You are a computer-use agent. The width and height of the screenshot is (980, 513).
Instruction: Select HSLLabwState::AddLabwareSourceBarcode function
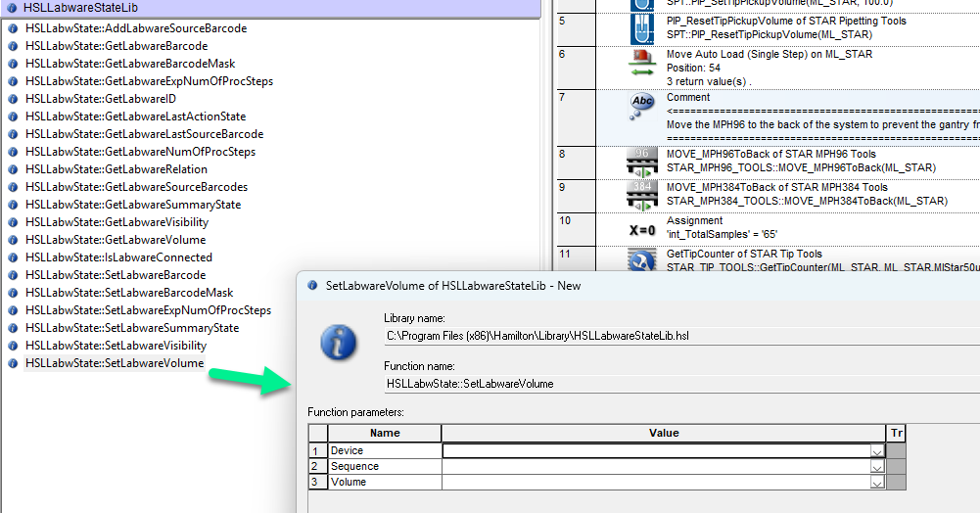[x=136, y=28]
